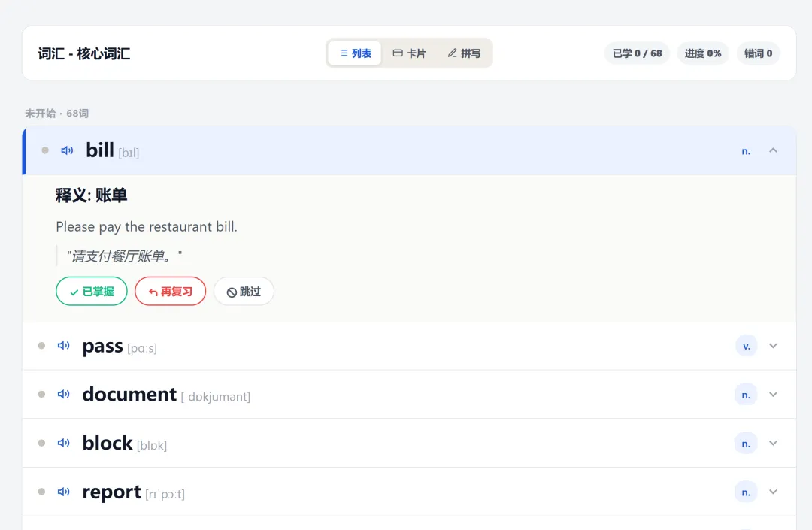Click the n. tag for bill
Viewport: 812px width, 530px height.
[x=746, y=151]
